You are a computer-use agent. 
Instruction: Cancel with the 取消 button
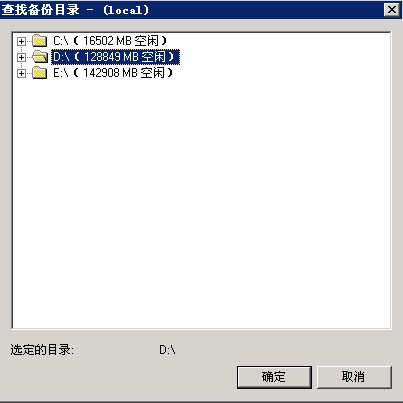pos(354,377)
